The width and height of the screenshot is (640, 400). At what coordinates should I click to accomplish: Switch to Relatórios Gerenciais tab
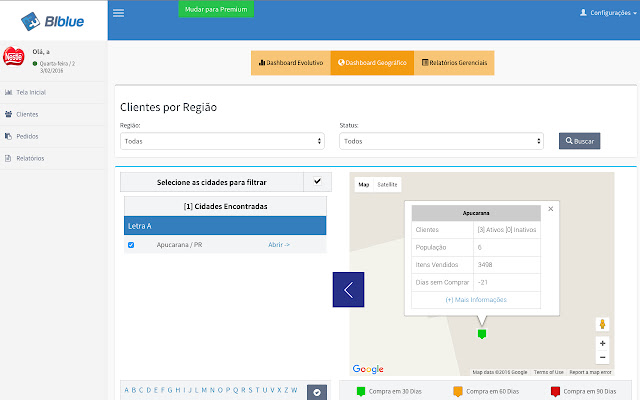(454, 63)
